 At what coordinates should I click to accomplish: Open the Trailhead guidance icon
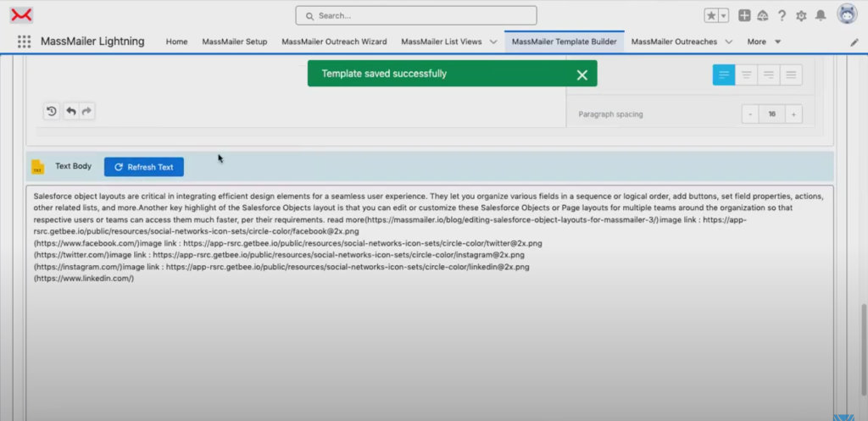point(763,15)
